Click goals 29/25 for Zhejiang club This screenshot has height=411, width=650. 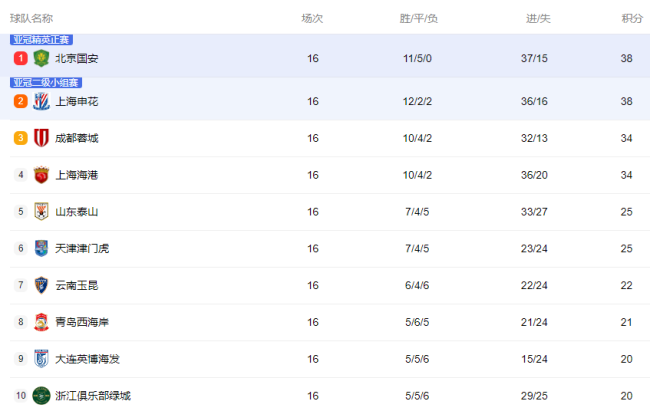(x=534, y=396)
